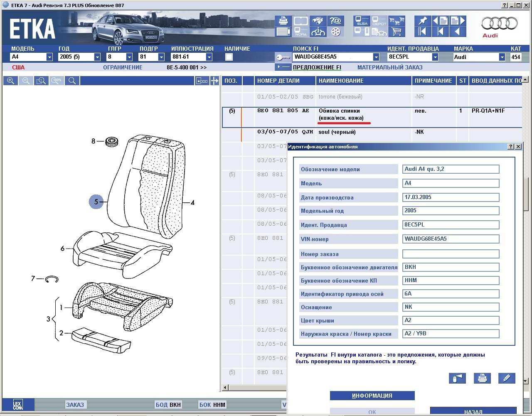Zoom in on the illustration
This screenshot has width=532, height=416.
(11, 81)
